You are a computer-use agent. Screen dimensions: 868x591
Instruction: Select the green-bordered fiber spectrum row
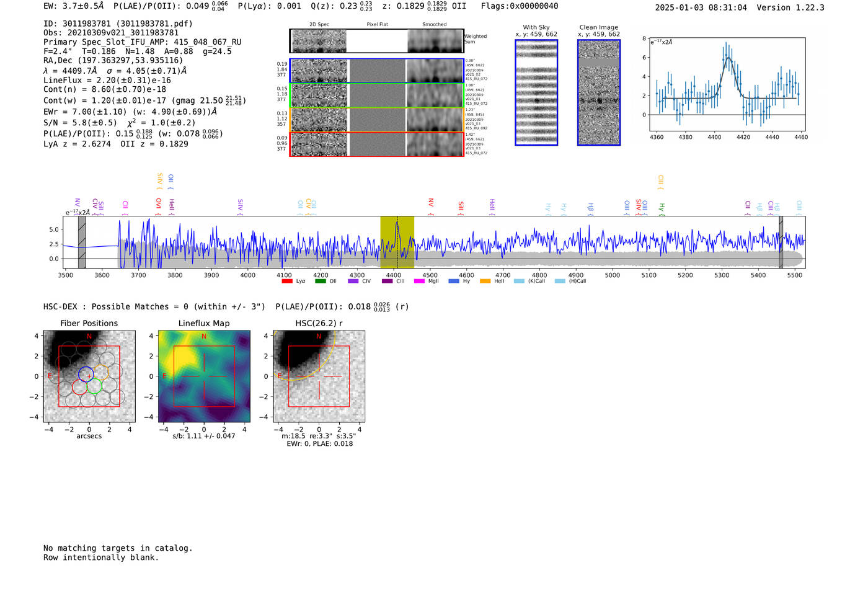(377, 96)
